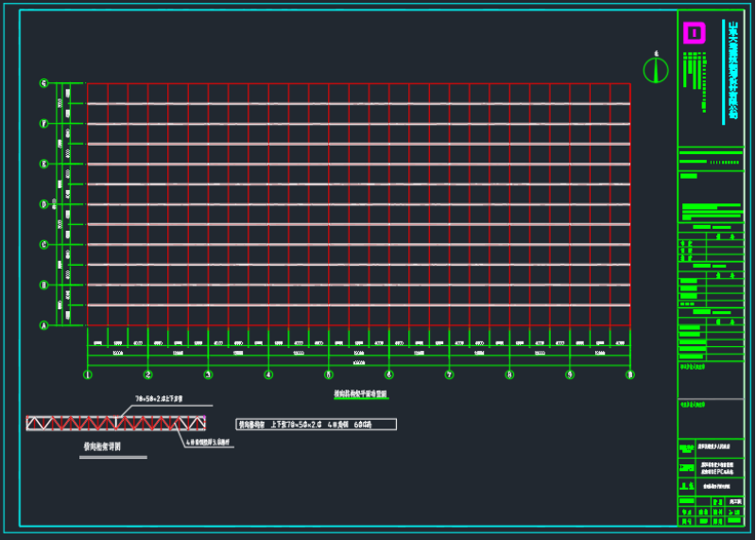The image size is (756, 540).
Task: Click the white-boxed truss specification note
Action: tap(317, 426)
